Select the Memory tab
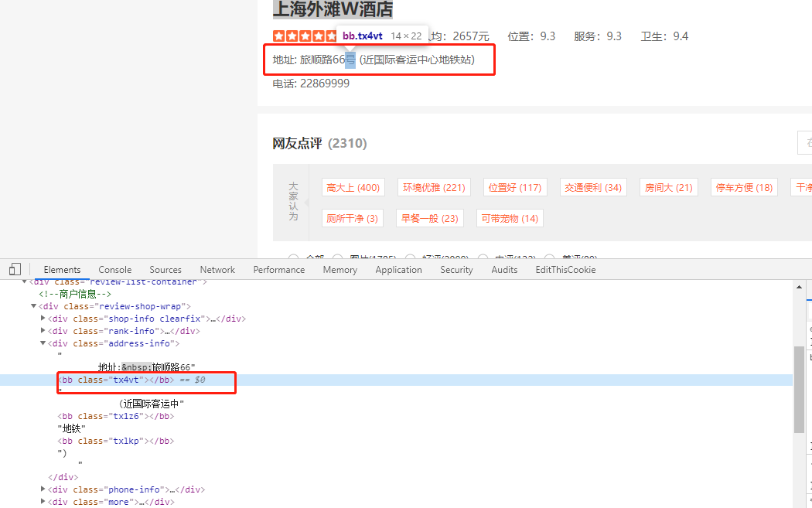Viewport: 812px width, 508px height. (x=340, y=270)
